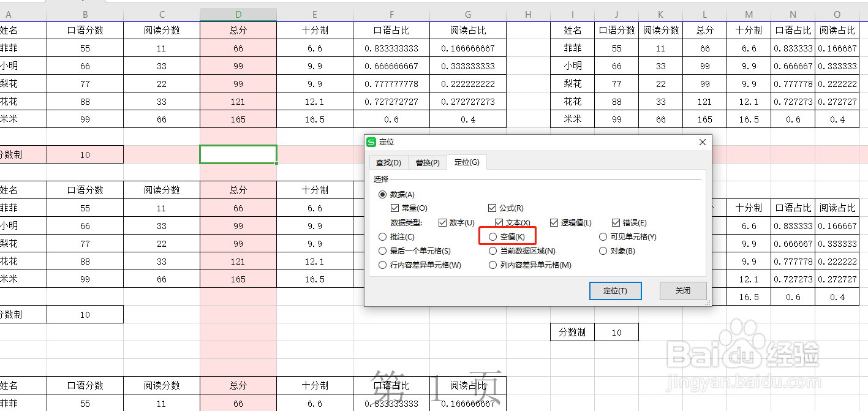Uncheck the 公式 checkbox
The image size is (868, 411).
click(x=492, y=208)
